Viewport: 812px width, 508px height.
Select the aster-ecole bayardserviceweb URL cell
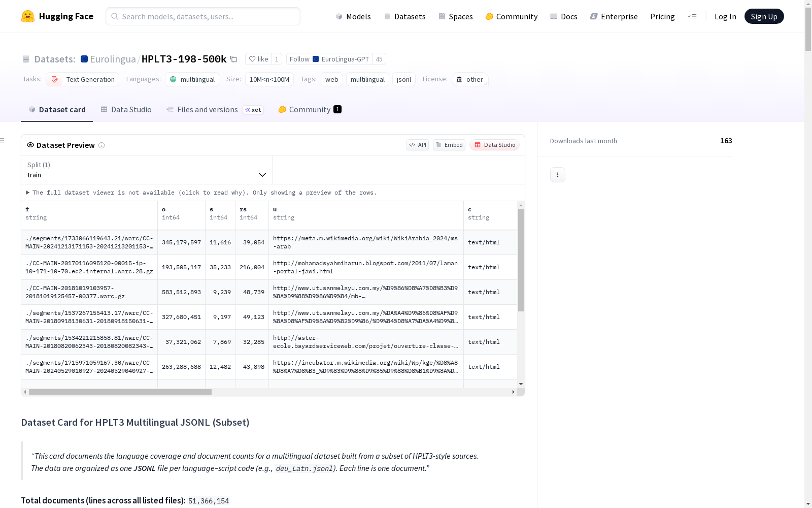pos(366,342)
